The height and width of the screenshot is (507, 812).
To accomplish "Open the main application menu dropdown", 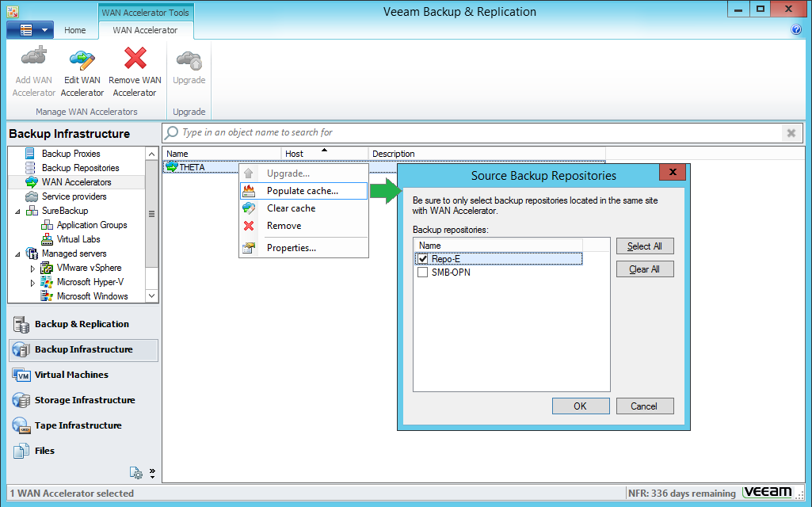I will (x=30, y=30).
